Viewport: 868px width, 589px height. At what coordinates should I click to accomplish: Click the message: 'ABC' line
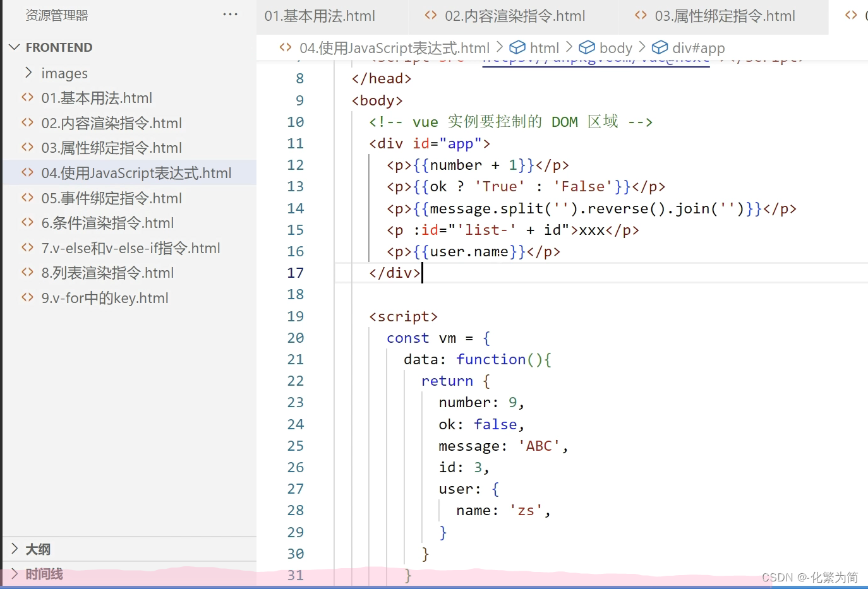click(x=503, y=446)
